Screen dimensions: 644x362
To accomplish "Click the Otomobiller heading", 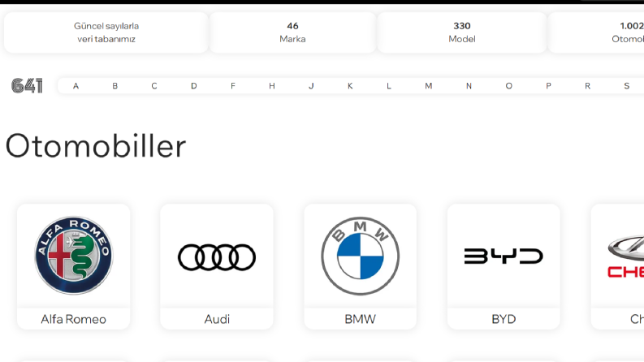I will (96, 146).
